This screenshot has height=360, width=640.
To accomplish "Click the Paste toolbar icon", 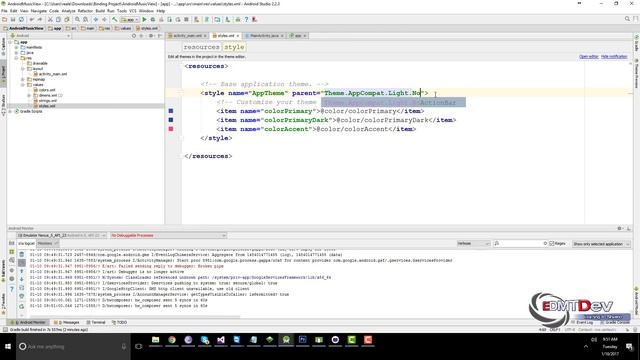I will click(67, 20).
